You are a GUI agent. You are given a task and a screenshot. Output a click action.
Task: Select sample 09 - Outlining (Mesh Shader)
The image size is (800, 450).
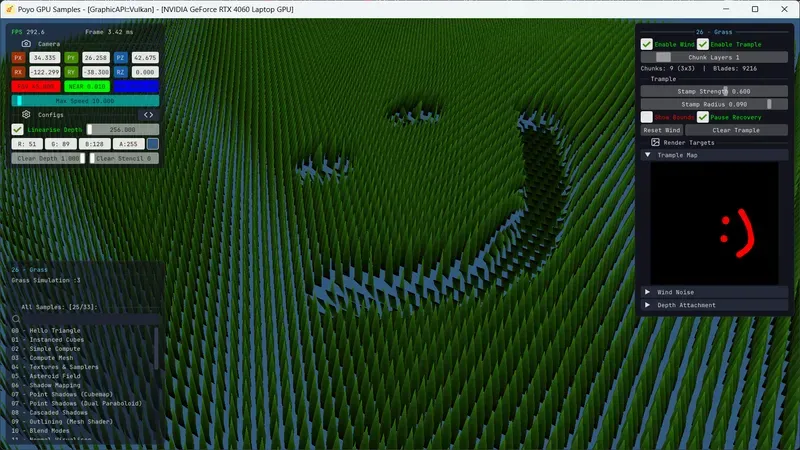62,422
